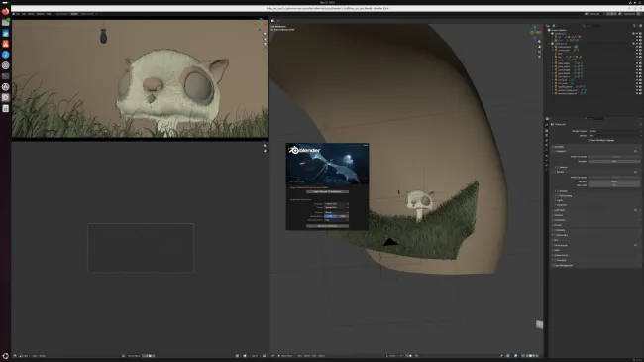Click Import Blender Preferences button in splash
Screen dimensions: 644x362
coord(327,191)
